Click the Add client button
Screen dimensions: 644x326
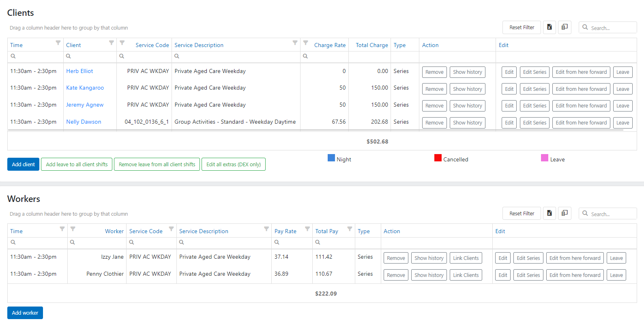click(23, 164)
